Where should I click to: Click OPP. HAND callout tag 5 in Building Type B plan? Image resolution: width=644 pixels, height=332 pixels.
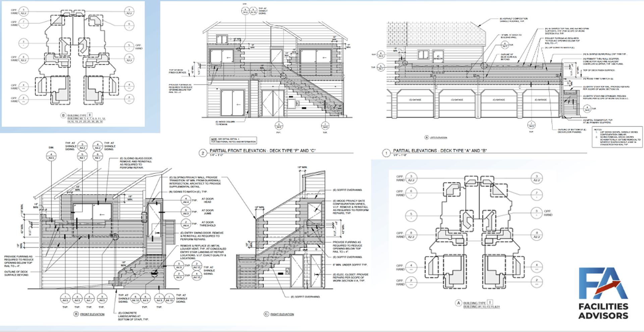click(129, 47)
